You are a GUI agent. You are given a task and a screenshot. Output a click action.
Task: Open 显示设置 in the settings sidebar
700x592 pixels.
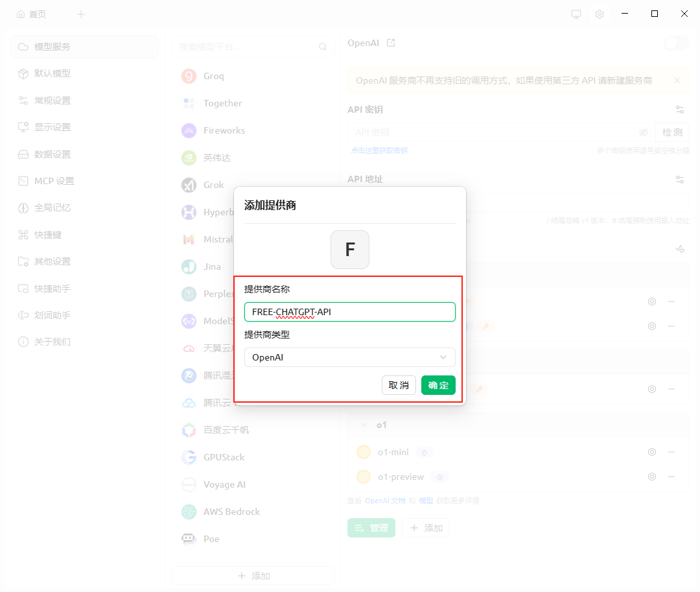[x=84, y=127]
